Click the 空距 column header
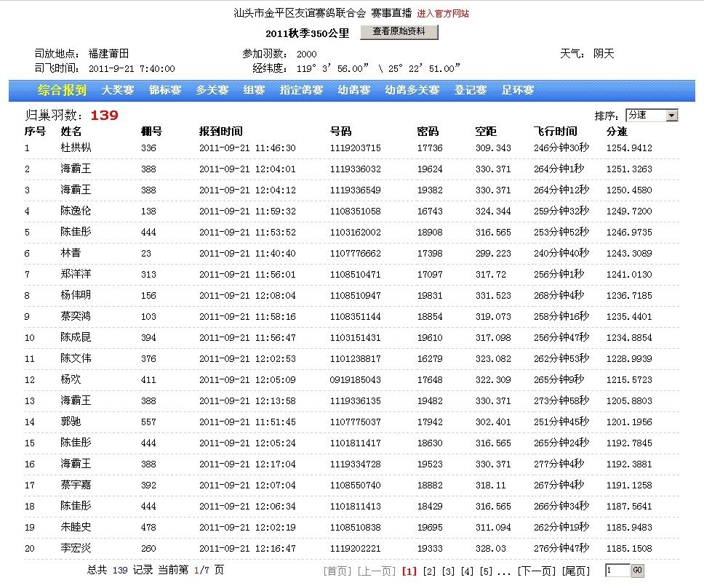Screen dimensions: 704x588 [x=486, y=132]
